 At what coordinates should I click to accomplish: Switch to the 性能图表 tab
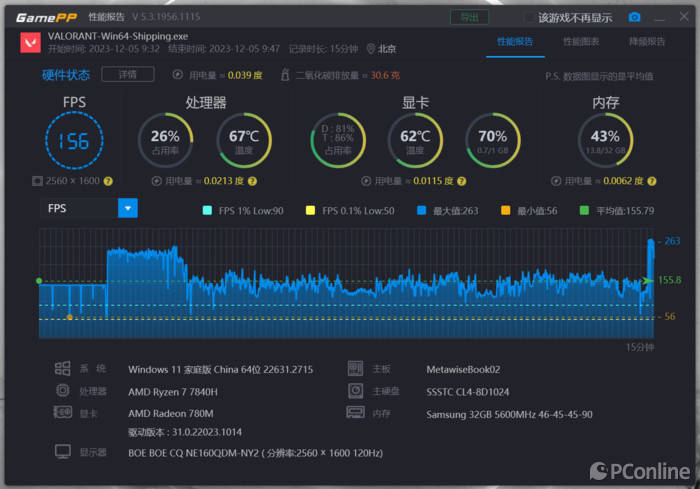pos(581,42)
